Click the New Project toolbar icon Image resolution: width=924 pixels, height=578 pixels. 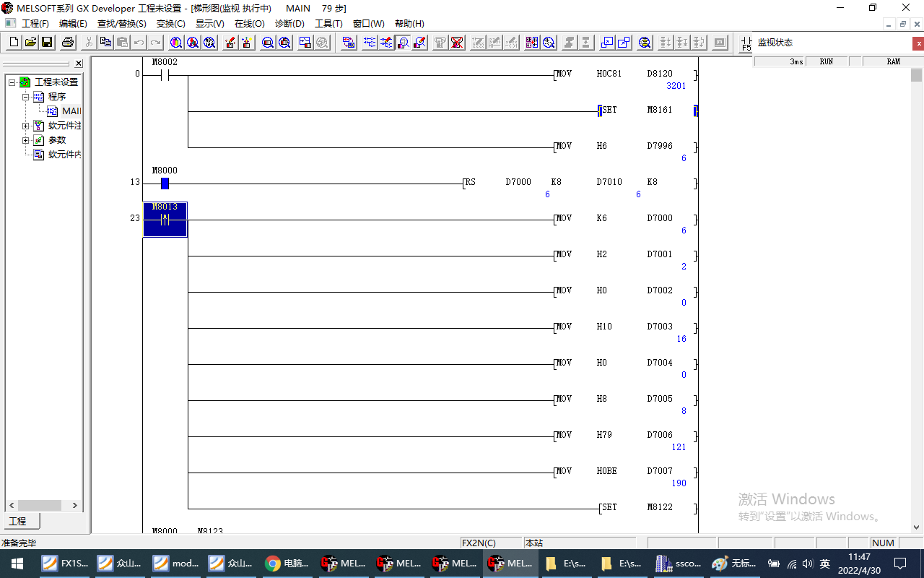point(14,43)
